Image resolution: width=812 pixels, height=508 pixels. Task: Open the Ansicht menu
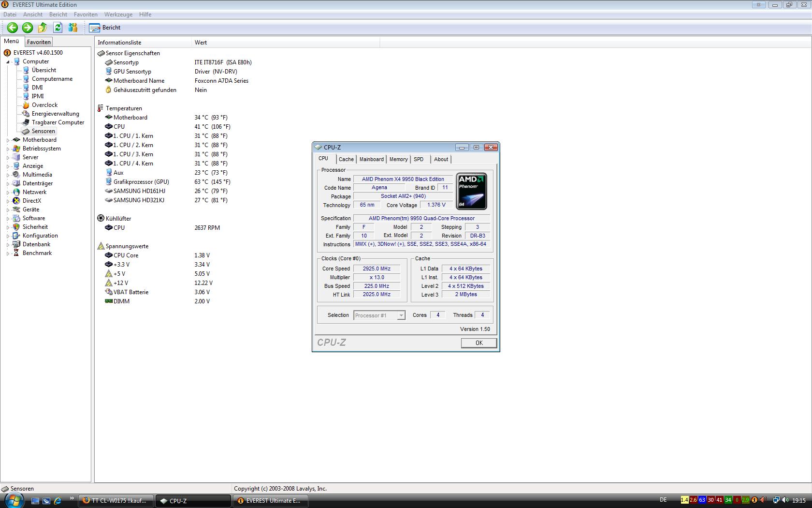pos(33,15)
